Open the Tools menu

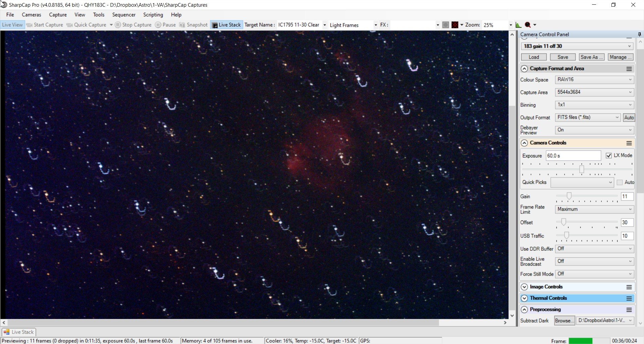click(99, 15)
